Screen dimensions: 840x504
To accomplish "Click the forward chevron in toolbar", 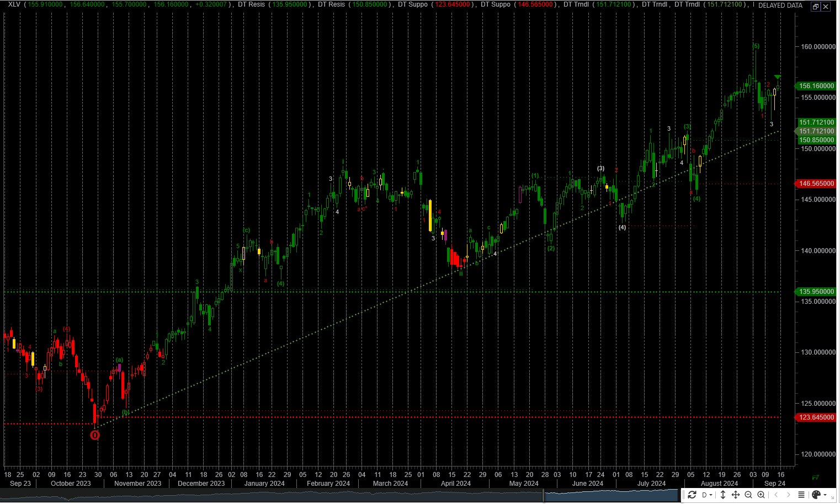I will click(789, 495).
